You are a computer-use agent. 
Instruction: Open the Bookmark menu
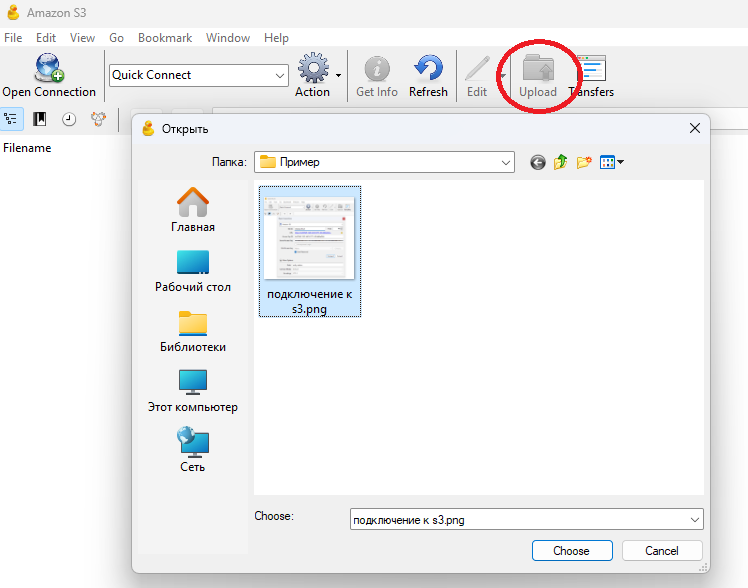point(165,38)
